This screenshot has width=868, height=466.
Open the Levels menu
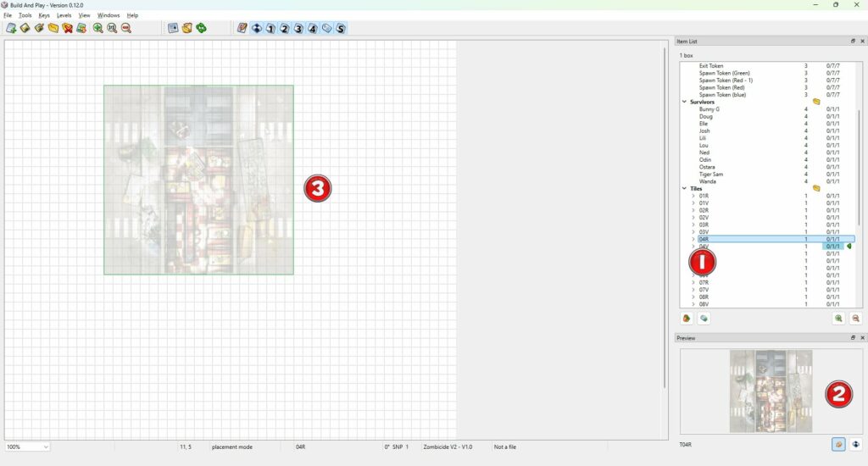(x=64, y=15)
